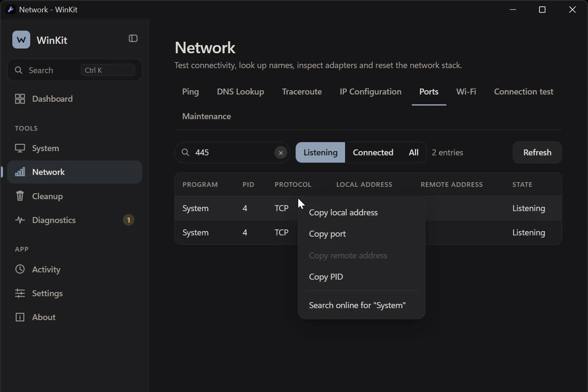Viewport: 588px width, 392px height.
Task: Refresh the ports list
Action: click(x=537, y=152)
